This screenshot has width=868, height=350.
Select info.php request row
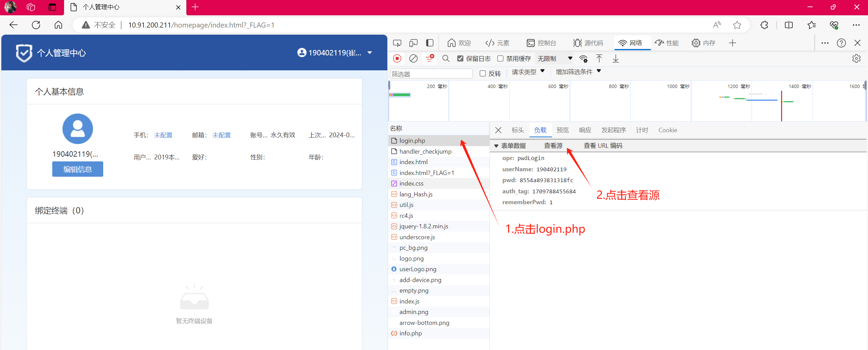439,333
